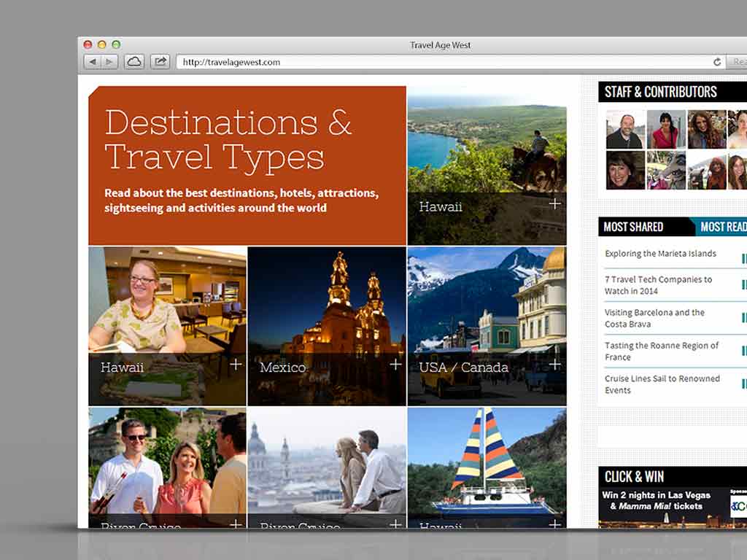
Task: Open 'Tasting the Roanne Region of France' article
Action: tap(661, 351)
